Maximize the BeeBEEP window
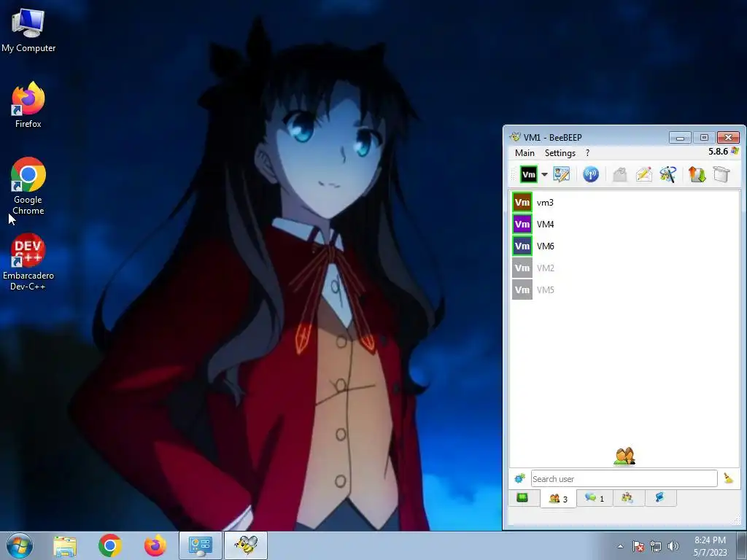747x560 pixels. [x=704, y=138]
